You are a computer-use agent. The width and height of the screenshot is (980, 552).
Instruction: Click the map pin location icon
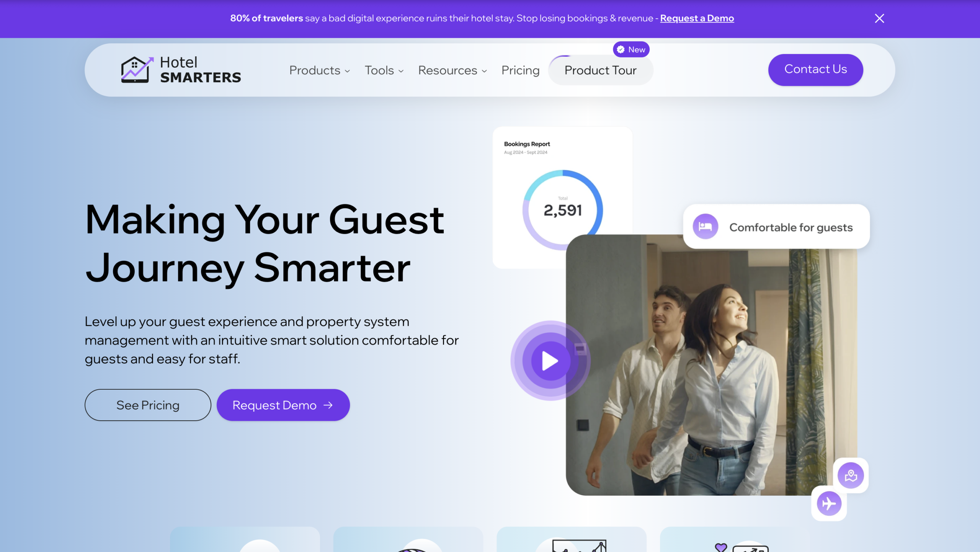[x=851, y=475]
